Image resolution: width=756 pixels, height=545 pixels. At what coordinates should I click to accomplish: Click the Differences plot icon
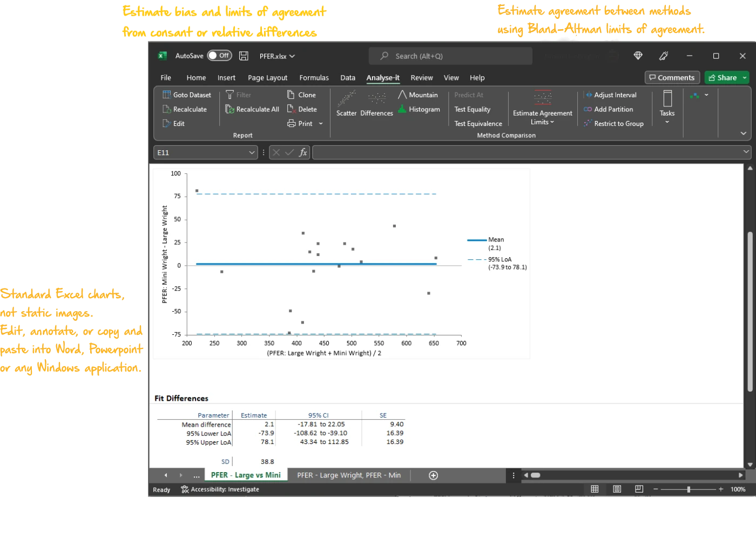pyautogui.click(x=377, y=103)
